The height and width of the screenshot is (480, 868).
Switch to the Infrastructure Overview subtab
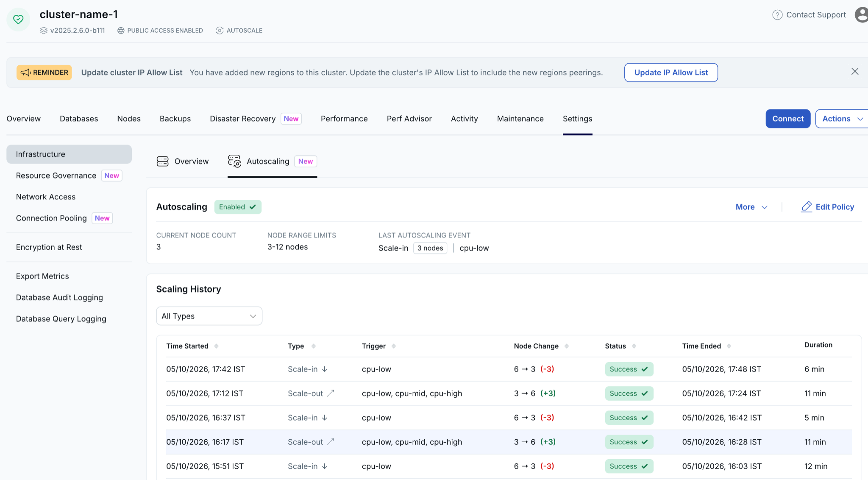(183, 161)
